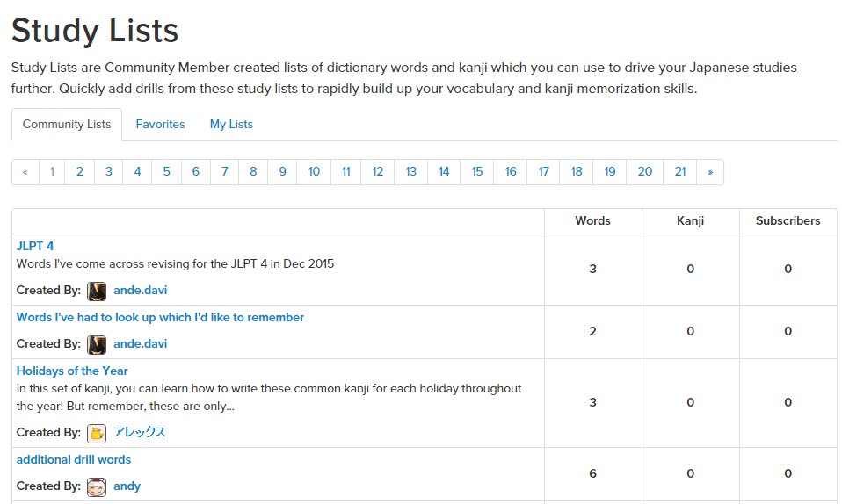
Task: Open the My Lists tab
Action: 231,125
